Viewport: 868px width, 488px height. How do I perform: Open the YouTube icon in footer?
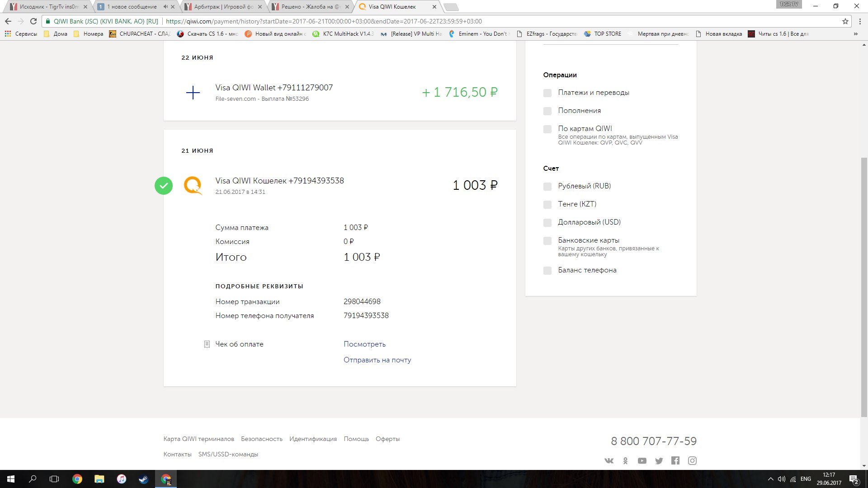642,461
